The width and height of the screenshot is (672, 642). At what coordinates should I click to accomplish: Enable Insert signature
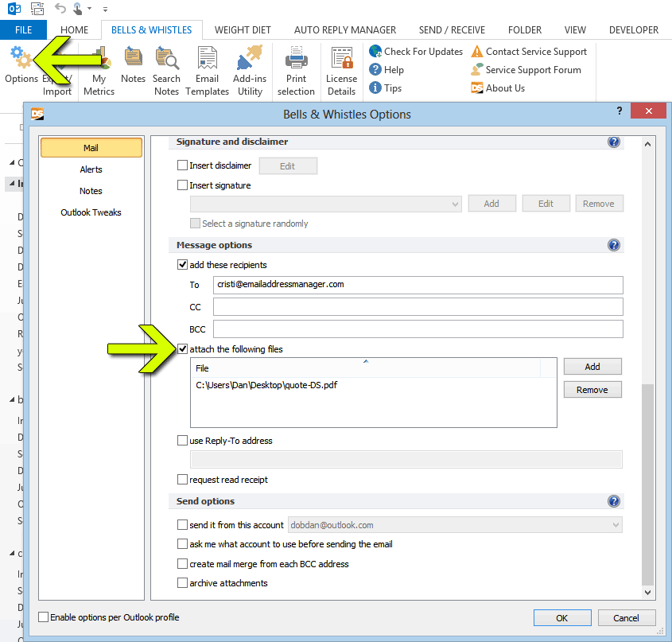[182, 185]
